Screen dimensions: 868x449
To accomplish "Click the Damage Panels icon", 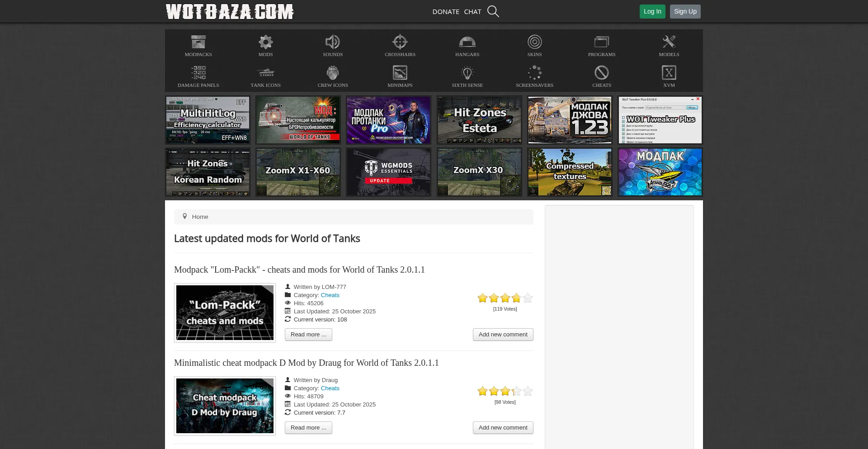I will (x=198, y=73).
